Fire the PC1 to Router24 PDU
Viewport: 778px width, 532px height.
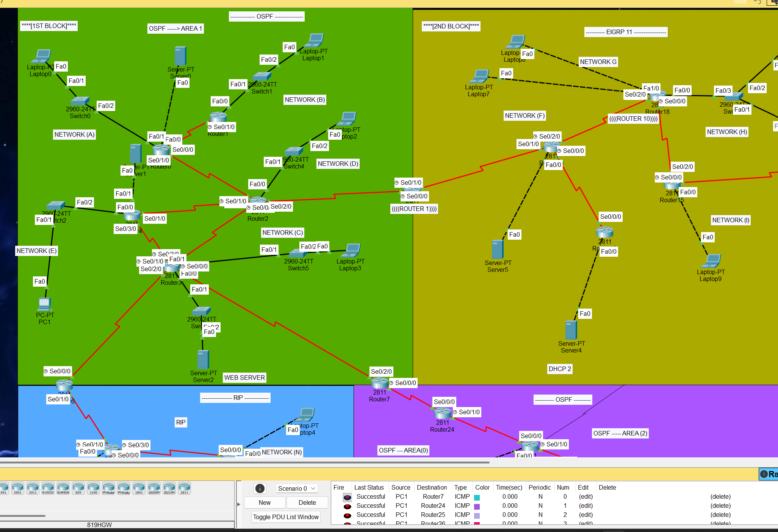(x=347, y=506)
